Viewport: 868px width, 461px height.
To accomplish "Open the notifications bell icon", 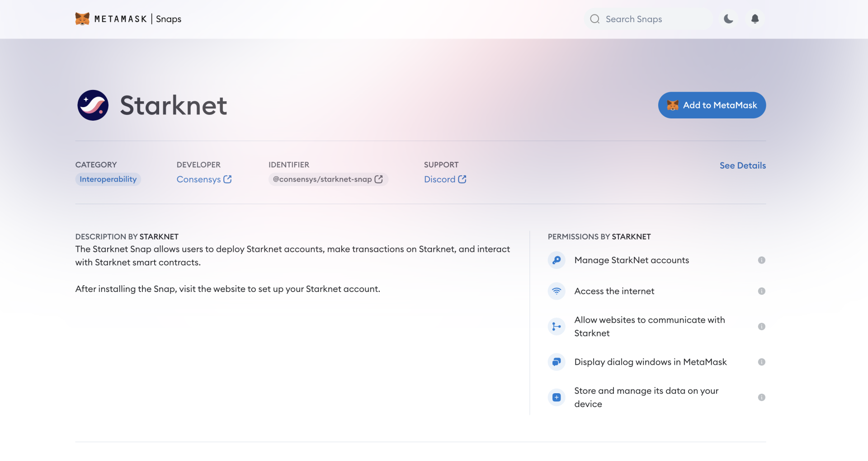I will click(x=755, y=19).
